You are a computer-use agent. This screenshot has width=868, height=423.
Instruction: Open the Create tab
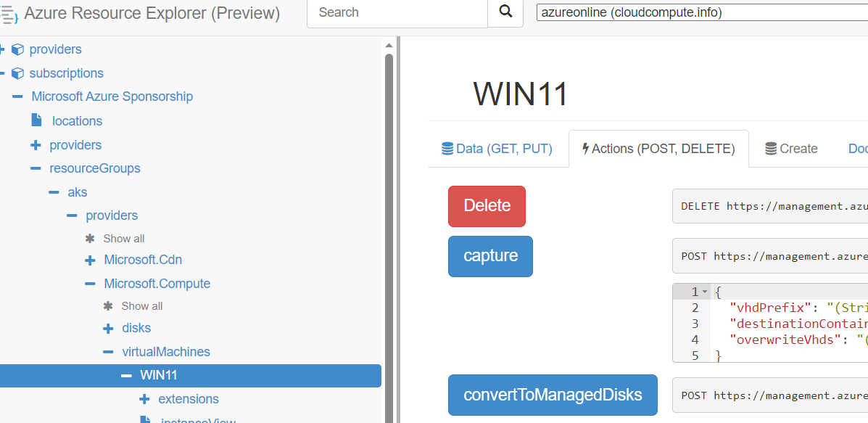click(x=791, y=149)
